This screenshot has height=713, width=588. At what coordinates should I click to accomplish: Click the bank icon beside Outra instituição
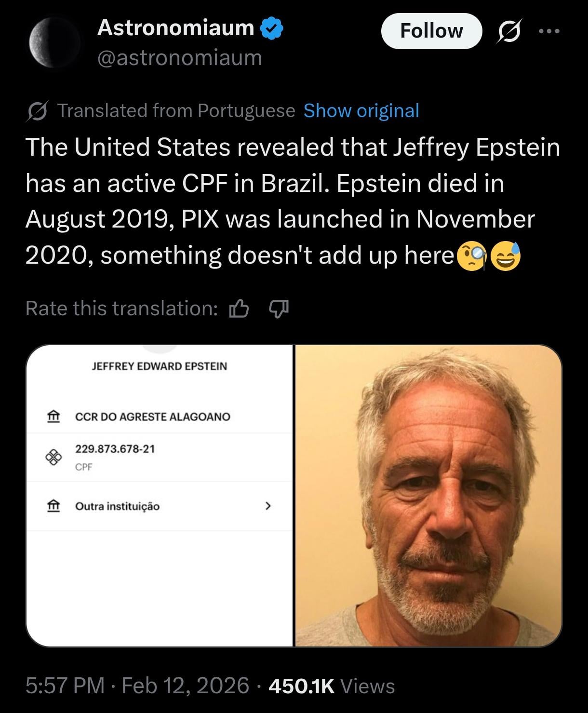[x=53, y=506]
